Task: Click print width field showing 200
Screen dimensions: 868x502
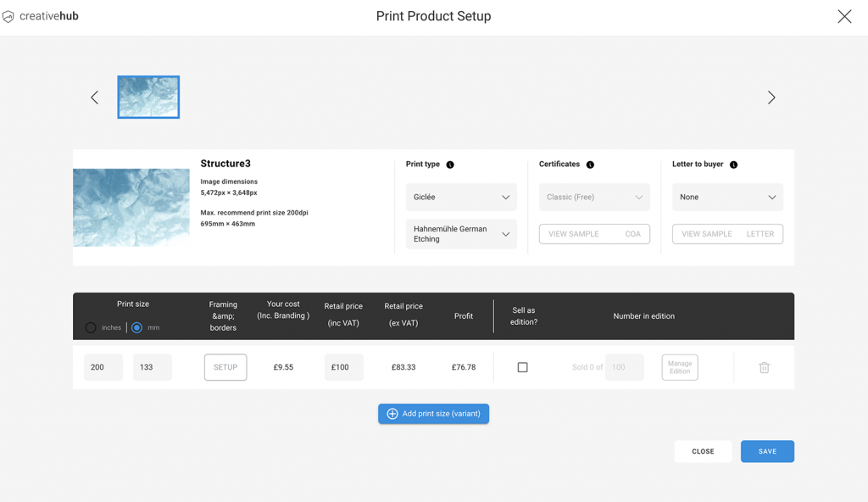Action: coord(103,367)
